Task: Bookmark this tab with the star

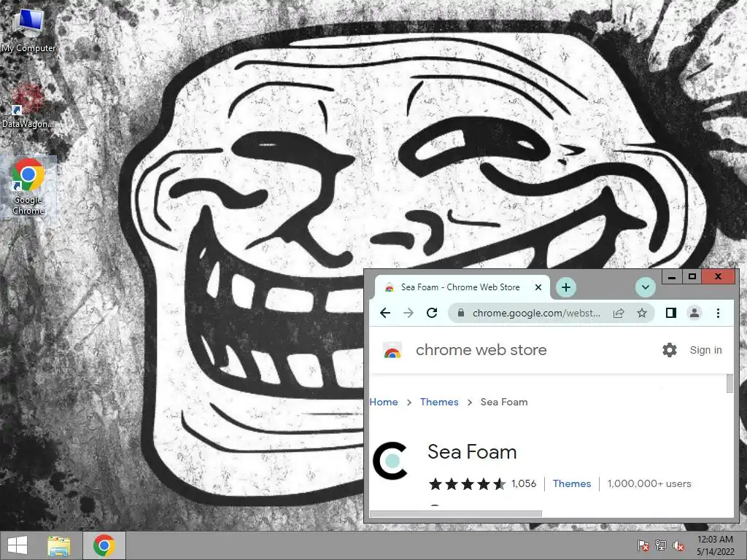Action: (642, 313)
